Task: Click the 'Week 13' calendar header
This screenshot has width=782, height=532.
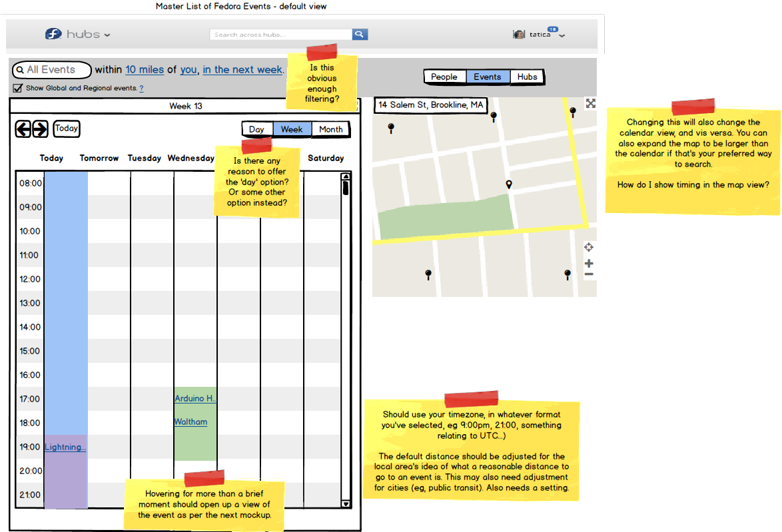Action: tap(186, 107)
